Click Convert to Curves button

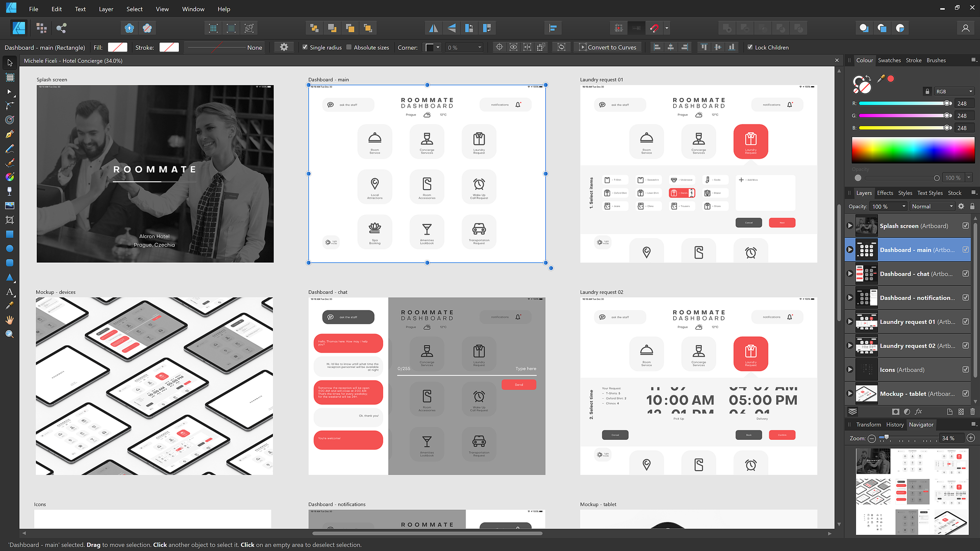pyautogui.click(x=608, y=48)
